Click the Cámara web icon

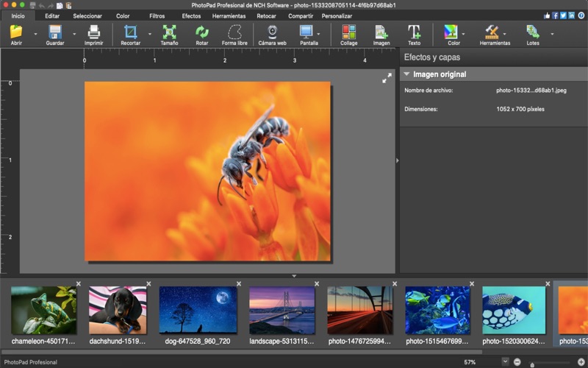pos(272,32)
